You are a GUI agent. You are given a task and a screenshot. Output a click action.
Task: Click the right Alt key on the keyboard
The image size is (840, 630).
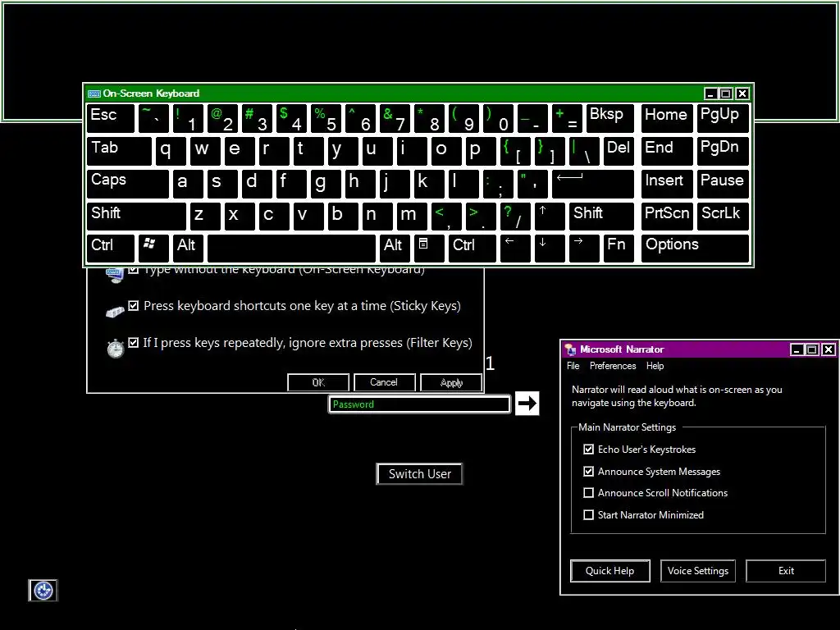click(395, 248)
